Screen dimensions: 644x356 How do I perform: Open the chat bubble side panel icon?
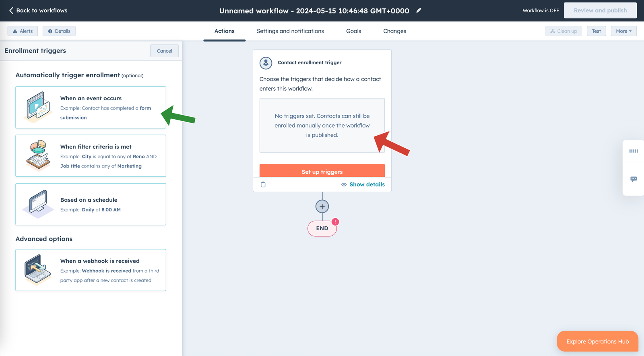634,179
